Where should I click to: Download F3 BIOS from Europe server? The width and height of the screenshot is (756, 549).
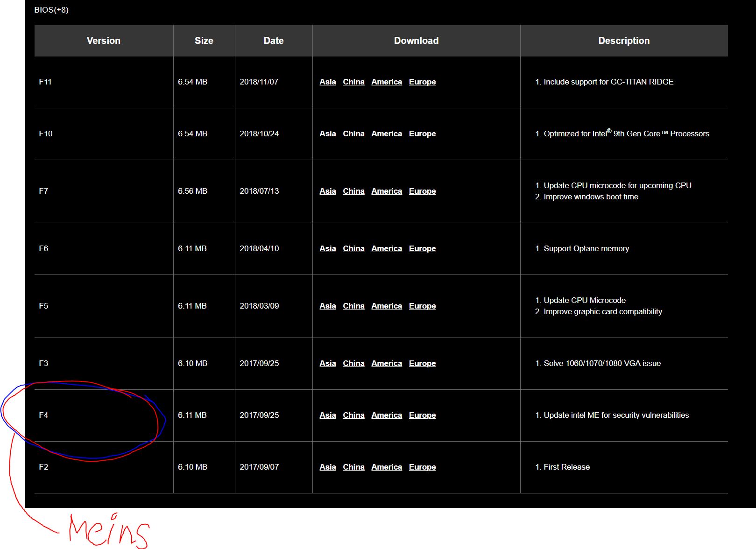[x=422, y=363]
